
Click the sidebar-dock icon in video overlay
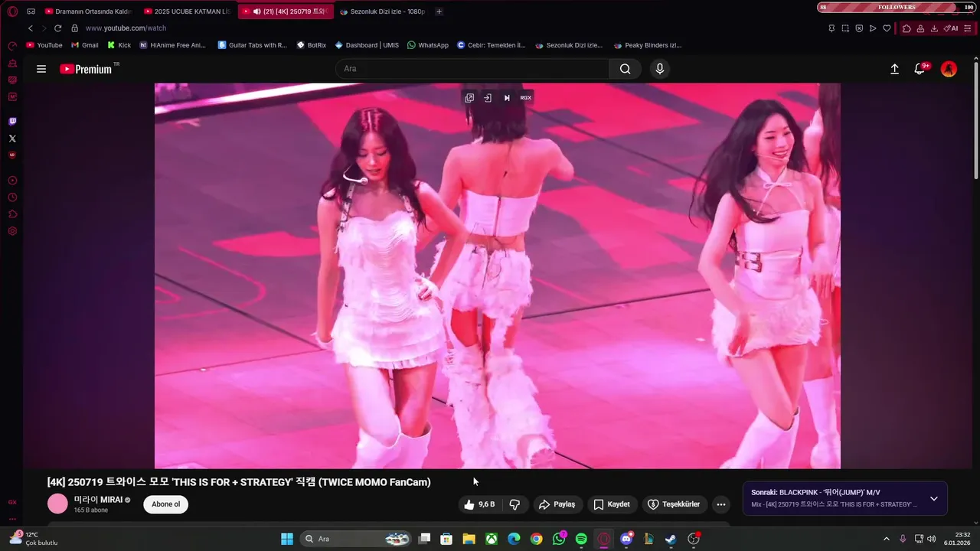[488, 98]
